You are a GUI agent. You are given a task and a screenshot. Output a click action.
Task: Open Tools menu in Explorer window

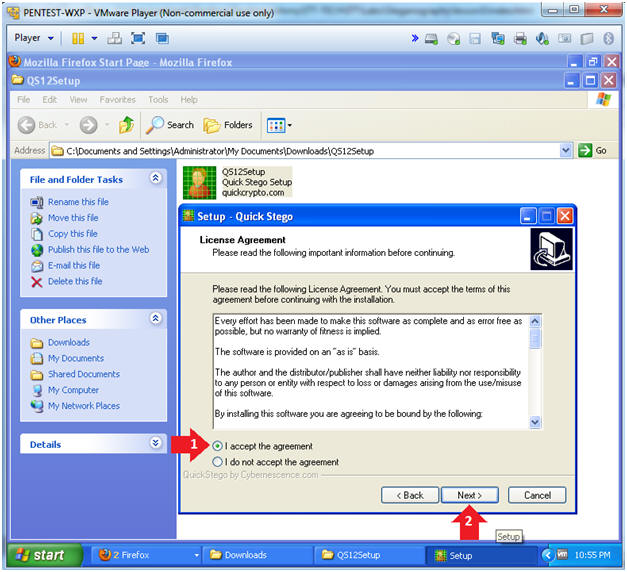[158, 100]
